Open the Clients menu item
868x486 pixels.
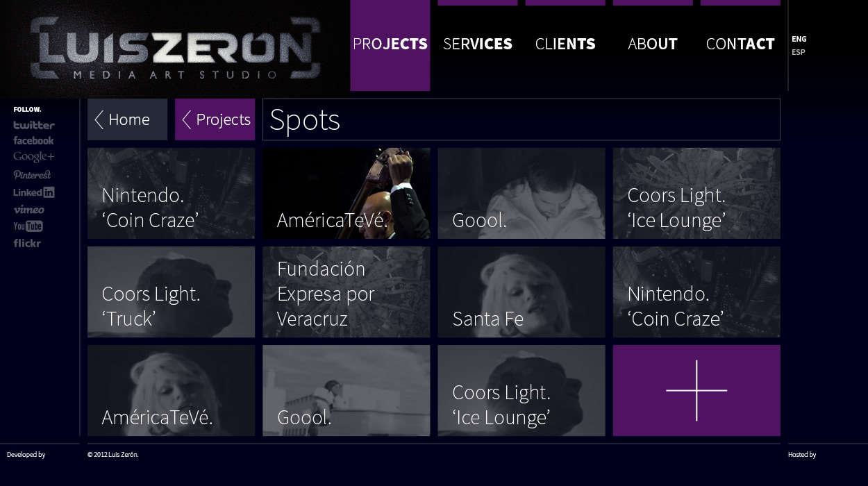click(565, 45)
